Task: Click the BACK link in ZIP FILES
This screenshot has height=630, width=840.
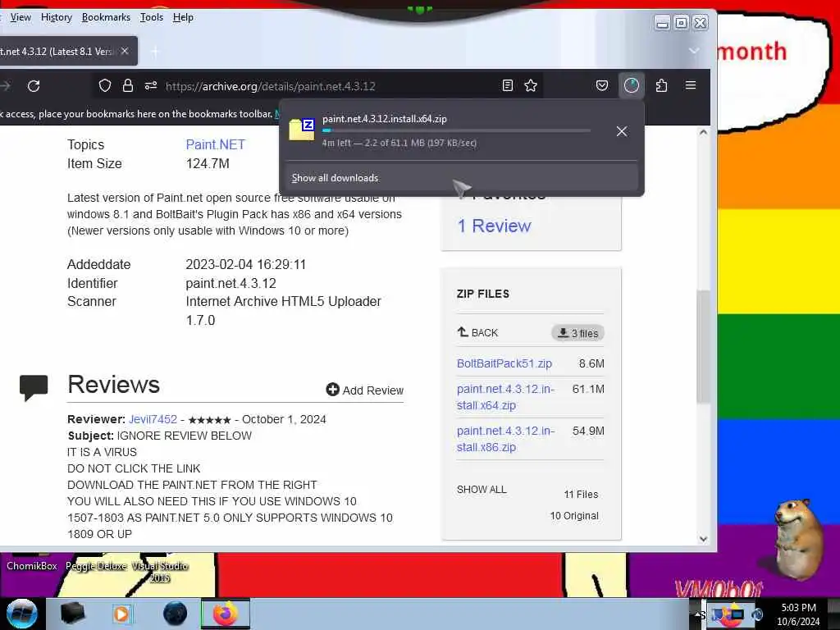Action: (x=477, y=332)
